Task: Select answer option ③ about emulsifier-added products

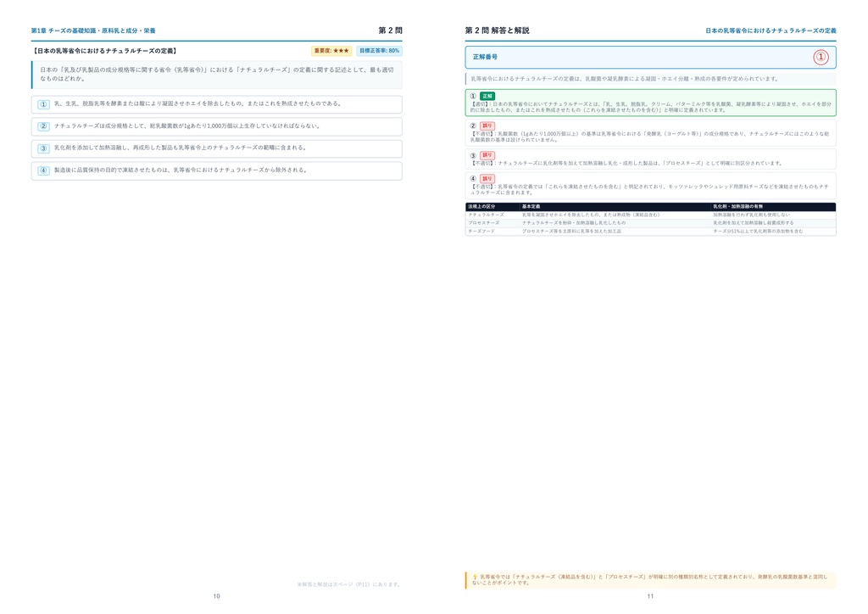Action: click(x=216, y=148)
